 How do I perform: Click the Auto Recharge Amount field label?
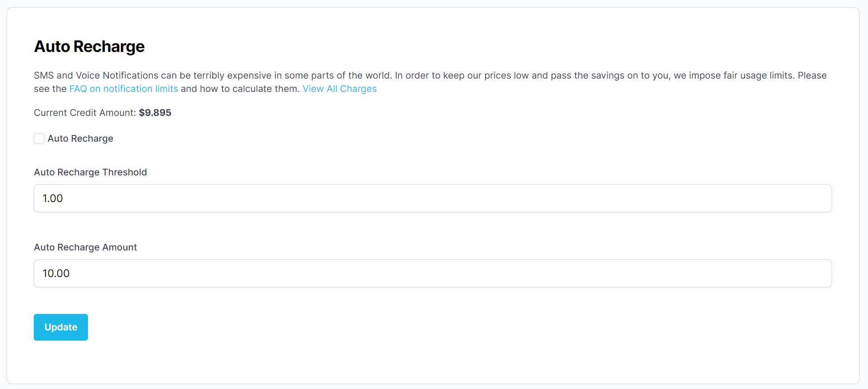[85, 247]
